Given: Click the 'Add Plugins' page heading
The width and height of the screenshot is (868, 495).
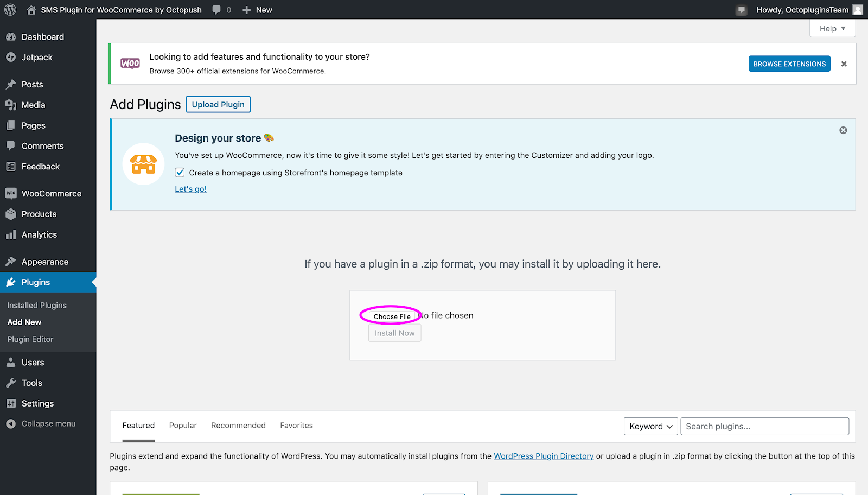Looking at the screenshot, I should tap(145, 104).
